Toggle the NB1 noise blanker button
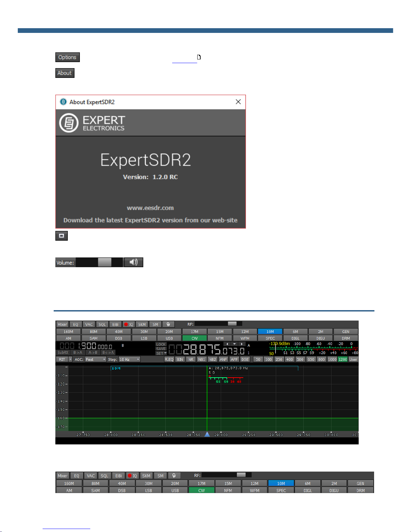The width and height of the screenshot is (411, 532). pyautogui.click(x=202, y=359)
